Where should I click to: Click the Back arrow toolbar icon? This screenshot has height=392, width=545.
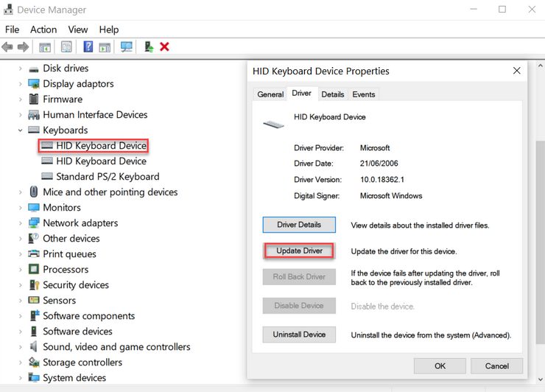pyautogui.click(x=7, y=46)
